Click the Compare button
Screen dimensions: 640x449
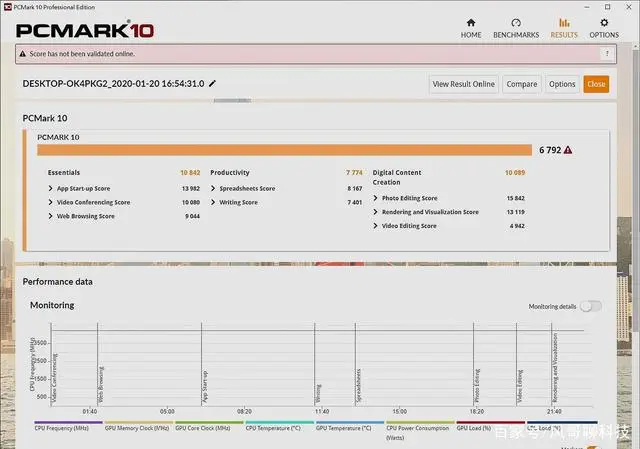[522, 84]
